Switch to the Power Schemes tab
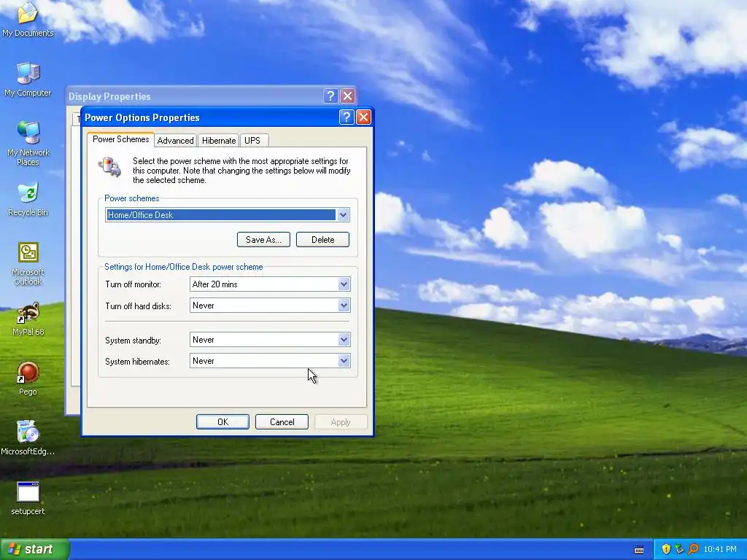Viewport: 747px width, 560px height. point(120,139)
